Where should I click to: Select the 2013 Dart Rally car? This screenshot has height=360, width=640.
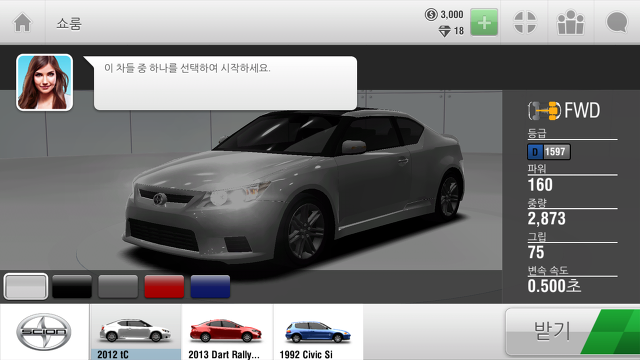pyautogui.click(x=227, y=332)
